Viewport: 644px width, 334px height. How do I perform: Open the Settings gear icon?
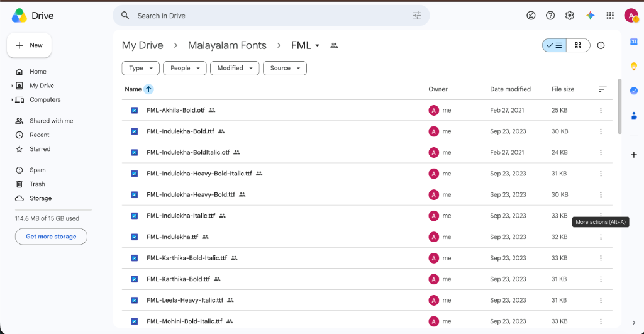click(x=569, y=16)
